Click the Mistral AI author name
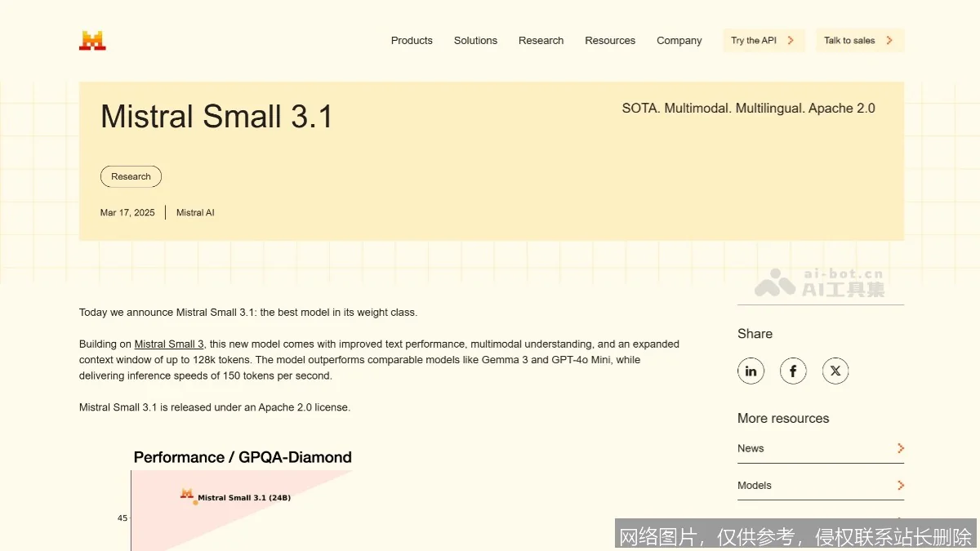Image resolution: width=980 pixels, height=551 pixels. click(195, 212)
